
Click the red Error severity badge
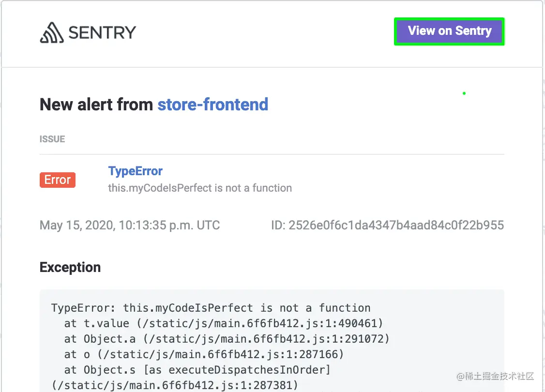click(x=57, y=180)
